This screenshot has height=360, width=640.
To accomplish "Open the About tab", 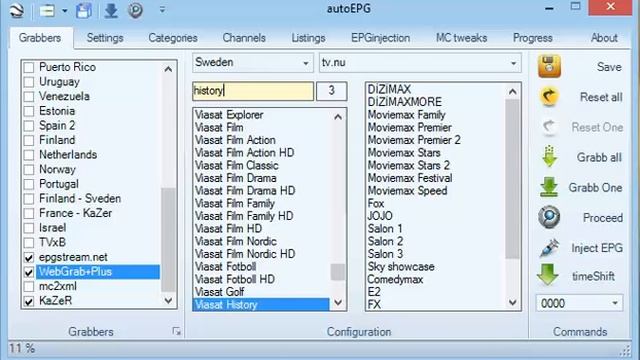I will (x=604, y=38).
